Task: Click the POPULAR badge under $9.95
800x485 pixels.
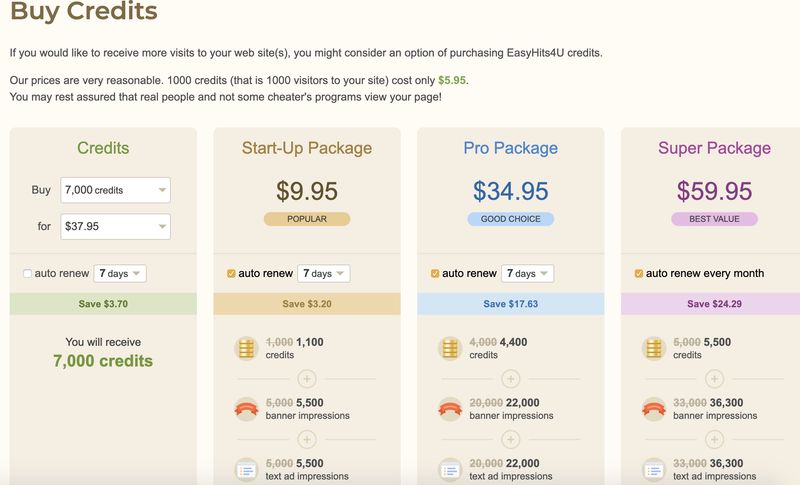Action: point(307,219)
